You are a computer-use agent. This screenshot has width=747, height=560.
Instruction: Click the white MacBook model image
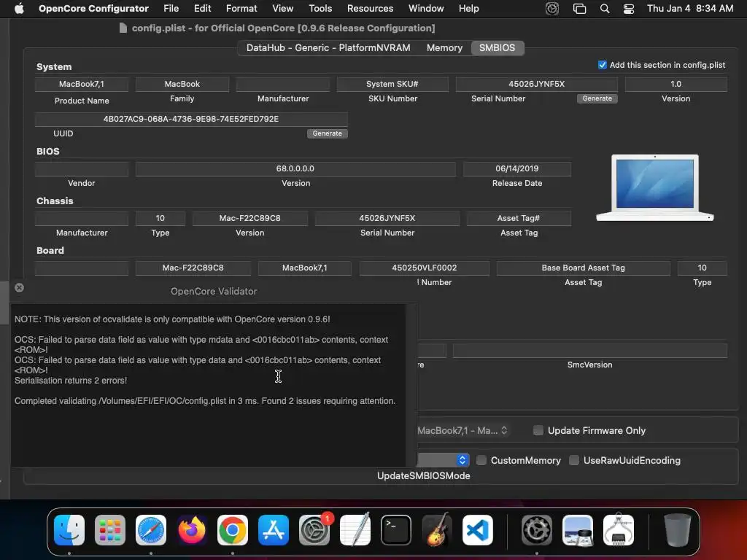655,187
